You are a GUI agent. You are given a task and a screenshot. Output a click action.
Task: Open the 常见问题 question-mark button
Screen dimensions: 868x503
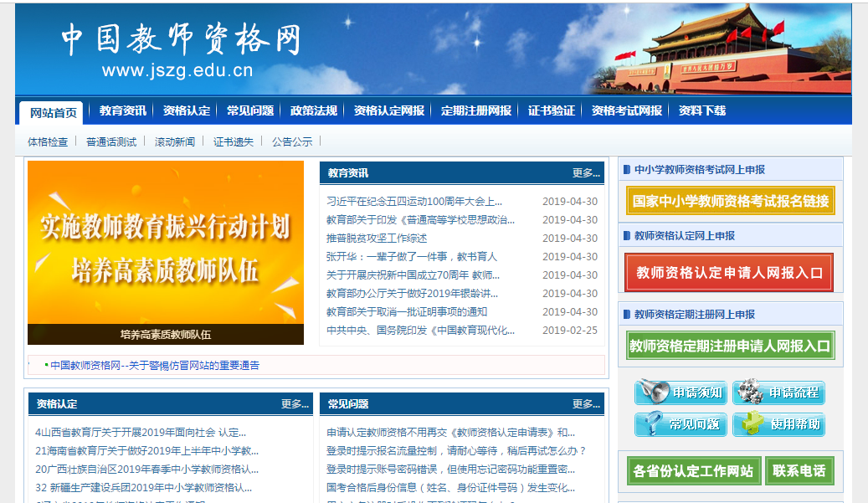coord(681,424)
